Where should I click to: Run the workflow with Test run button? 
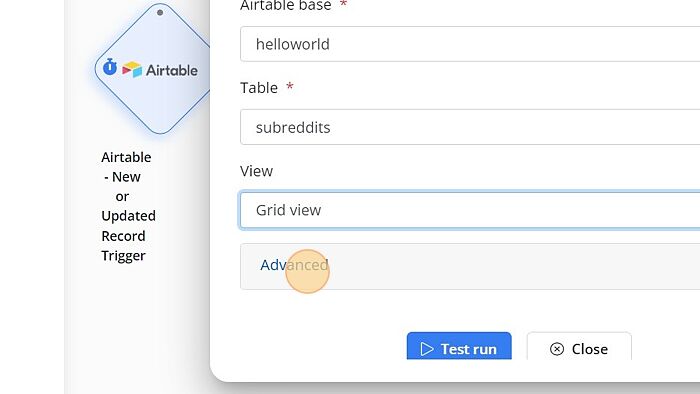click(x=459, y=346)
